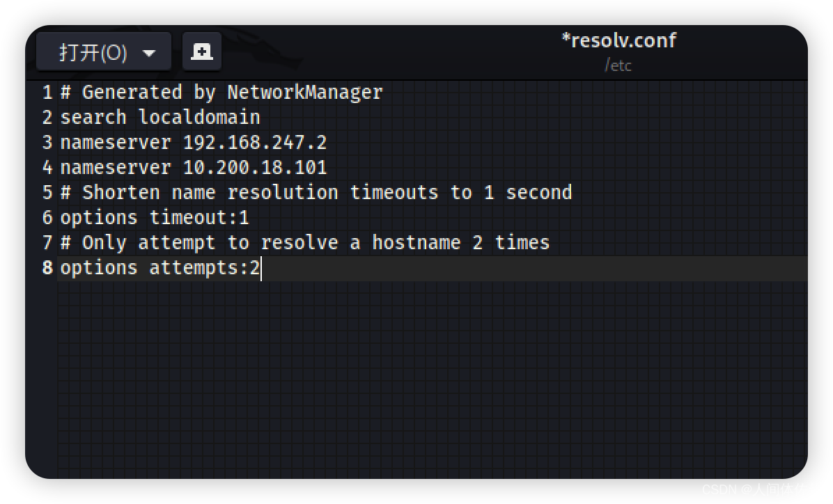This screenshot has width=833, height=504.
Task: Click line number 4 in the gutter
Action: 47,166
